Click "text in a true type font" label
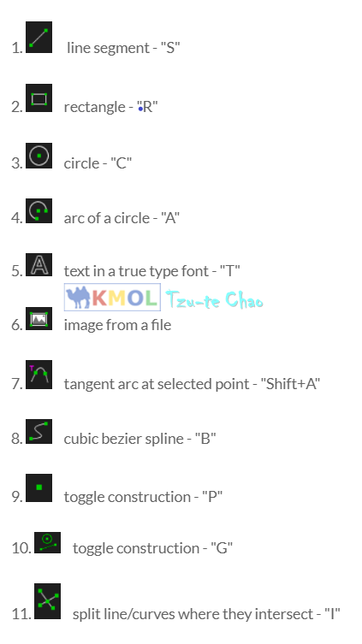 (x=140, y=271)
